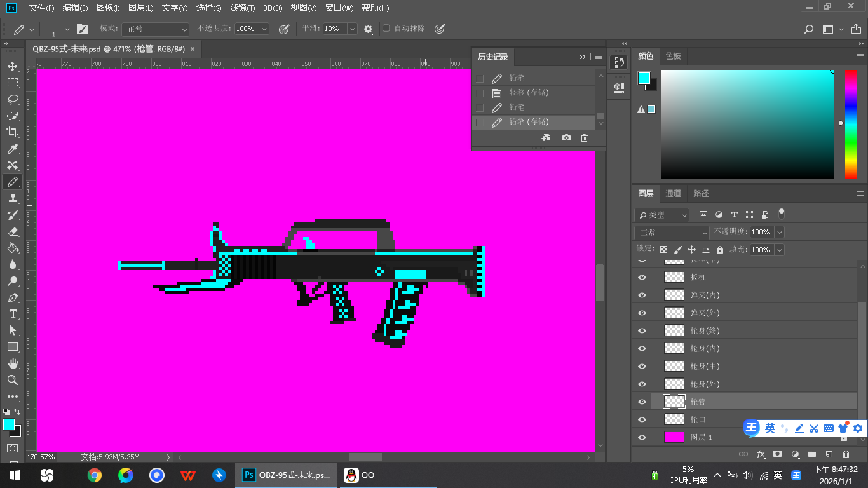The height and width of the screenshot is (488, 868).
Task: Expand the 不透明度 dropdown in options bar
Action: (x=264, y=29)
